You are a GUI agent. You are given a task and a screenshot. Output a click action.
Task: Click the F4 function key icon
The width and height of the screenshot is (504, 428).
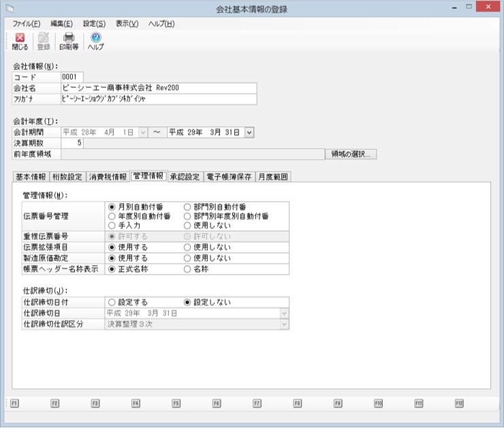pyautogui.click(x=136, y=403)
